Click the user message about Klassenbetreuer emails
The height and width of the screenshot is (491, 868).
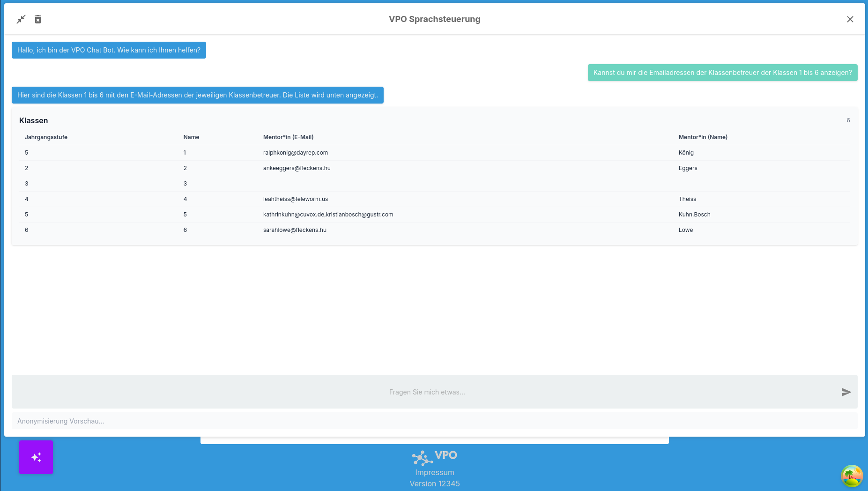click(x=722, y=73)
